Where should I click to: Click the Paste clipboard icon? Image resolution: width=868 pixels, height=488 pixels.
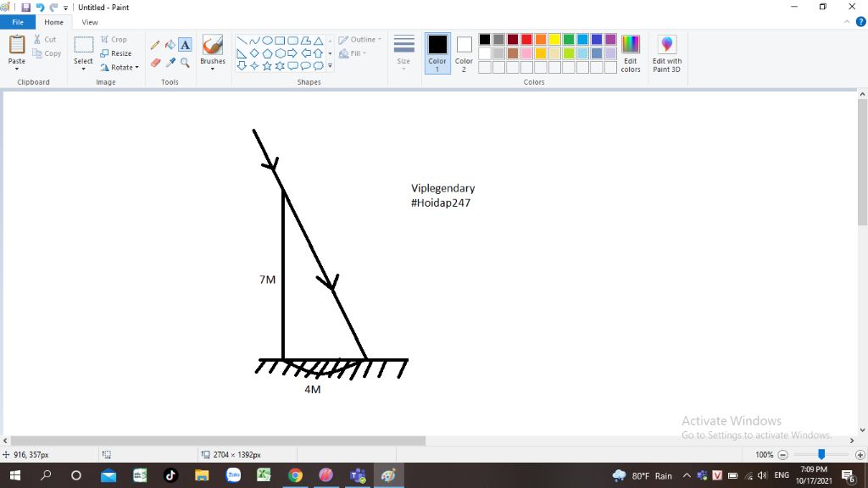click(x=17, y=45)
